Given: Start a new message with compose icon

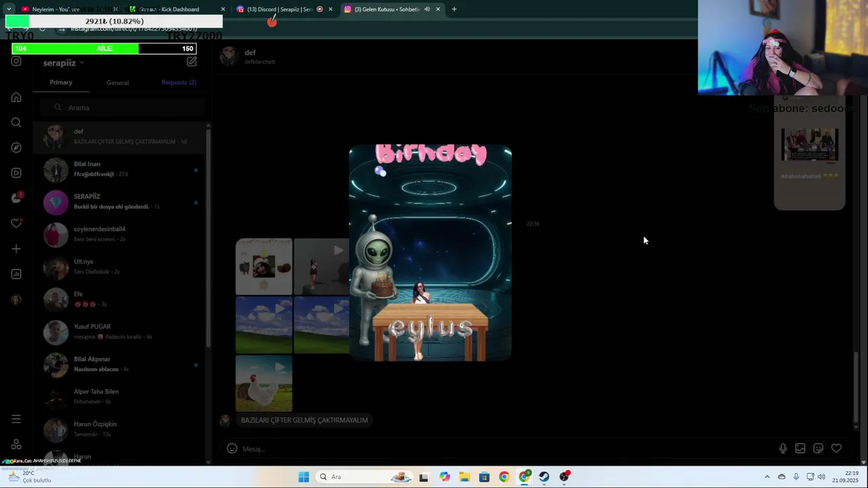Looking at the screenshot, I should tap(192, 62).
